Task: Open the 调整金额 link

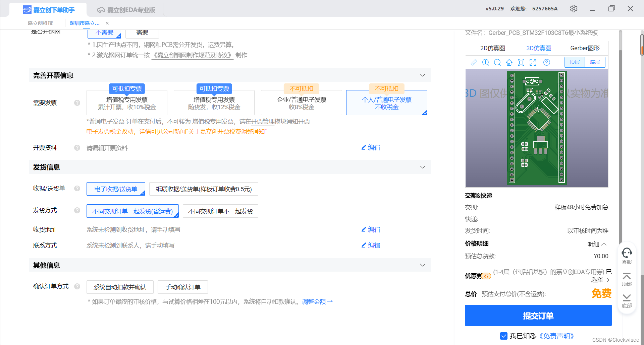Action: pyautogui.click(x=317, y=301)
